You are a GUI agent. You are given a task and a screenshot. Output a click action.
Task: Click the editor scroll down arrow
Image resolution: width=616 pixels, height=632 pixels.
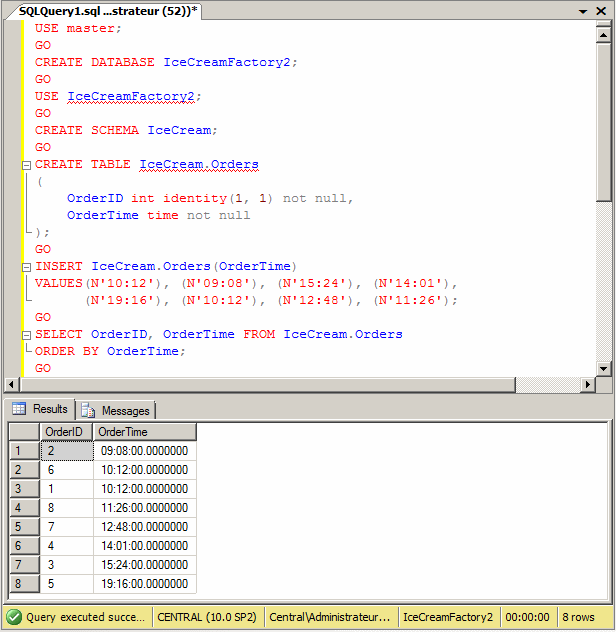[x=604, y=368]
